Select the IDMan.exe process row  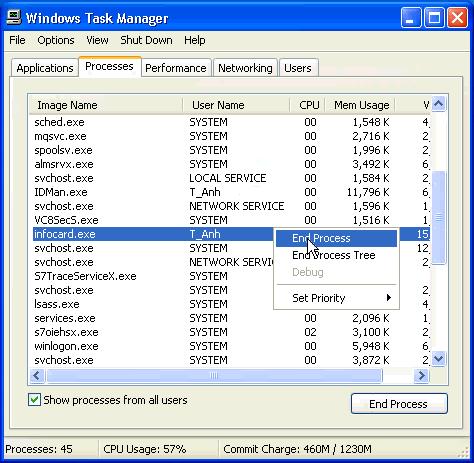(231, 192)
